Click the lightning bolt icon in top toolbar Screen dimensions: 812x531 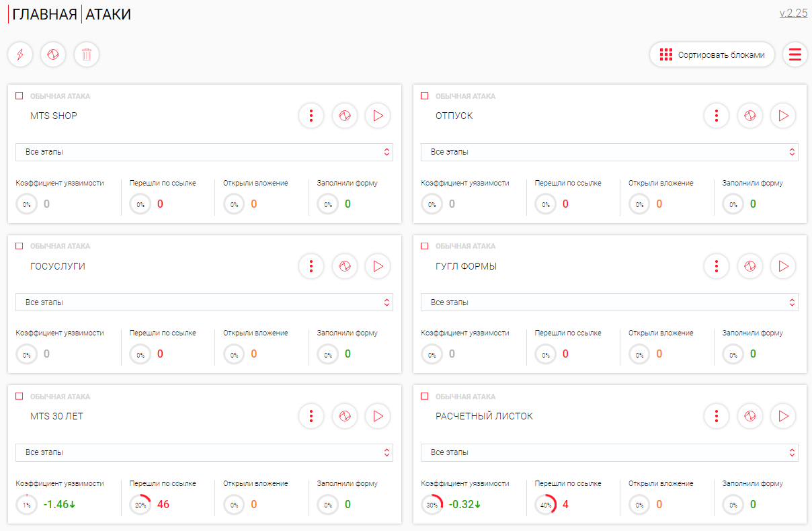click(20, 54)
